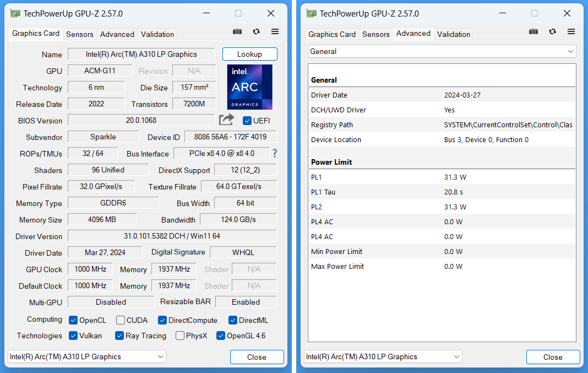Click Intel ARC Graphics logo

(250, 87)
